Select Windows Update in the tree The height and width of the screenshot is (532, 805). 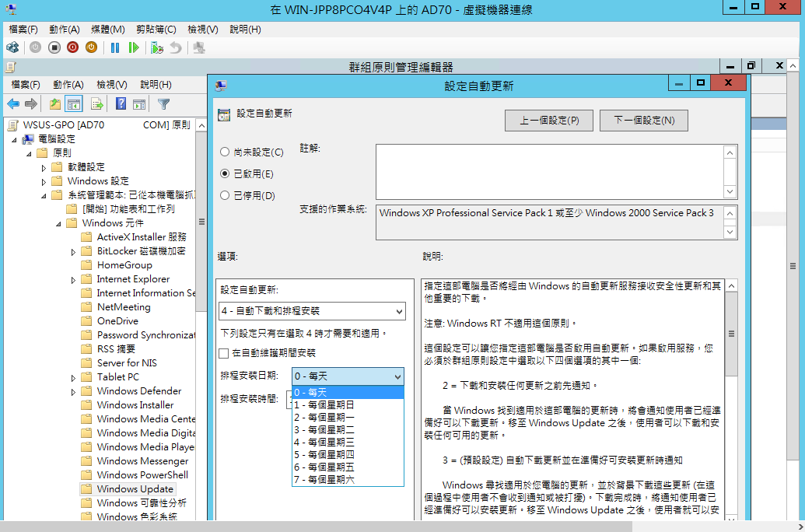point(135,489)
